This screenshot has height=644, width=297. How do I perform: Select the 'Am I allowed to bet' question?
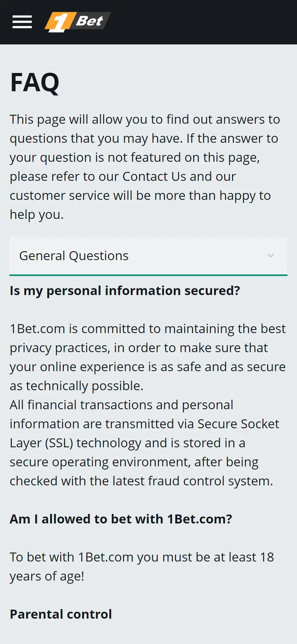click(121, 519)
